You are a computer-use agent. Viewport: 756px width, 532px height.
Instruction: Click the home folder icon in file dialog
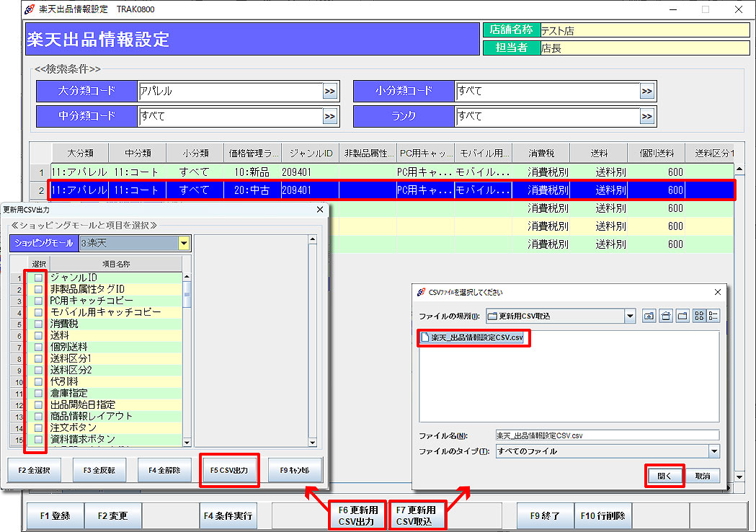665,316
